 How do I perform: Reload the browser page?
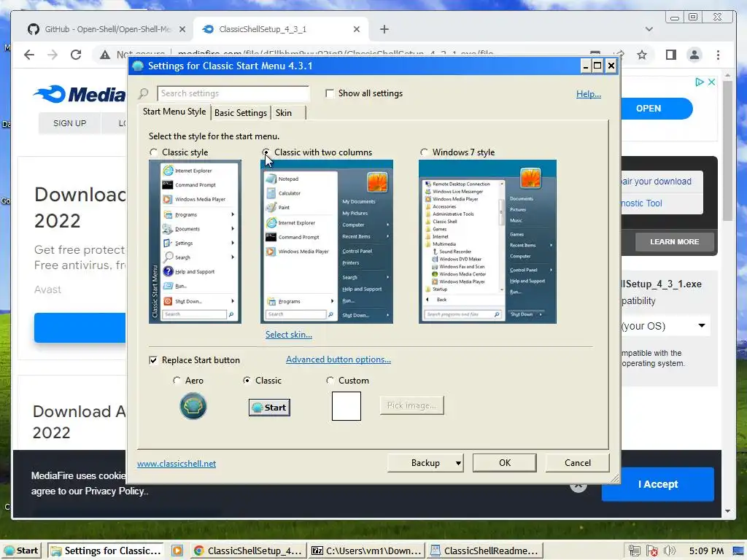pyautogui.click(x=76, y=55)
